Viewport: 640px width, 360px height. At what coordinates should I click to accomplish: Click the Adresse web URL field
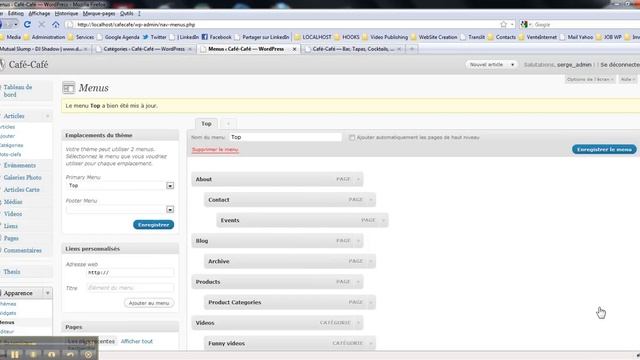coord(130,272)
